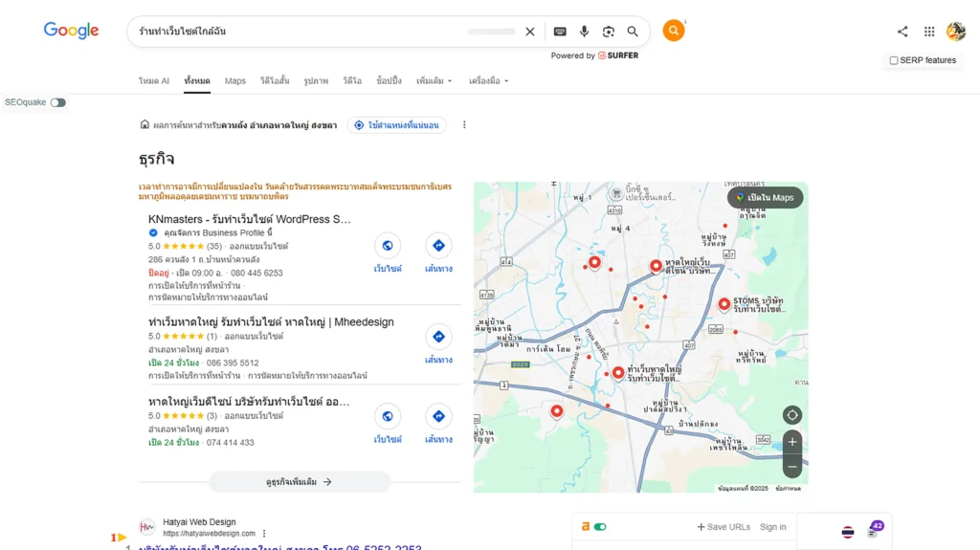Screen dimensions: 980x550
Task: Click the extension icon with 42 badge
Action: pos(875,529)
